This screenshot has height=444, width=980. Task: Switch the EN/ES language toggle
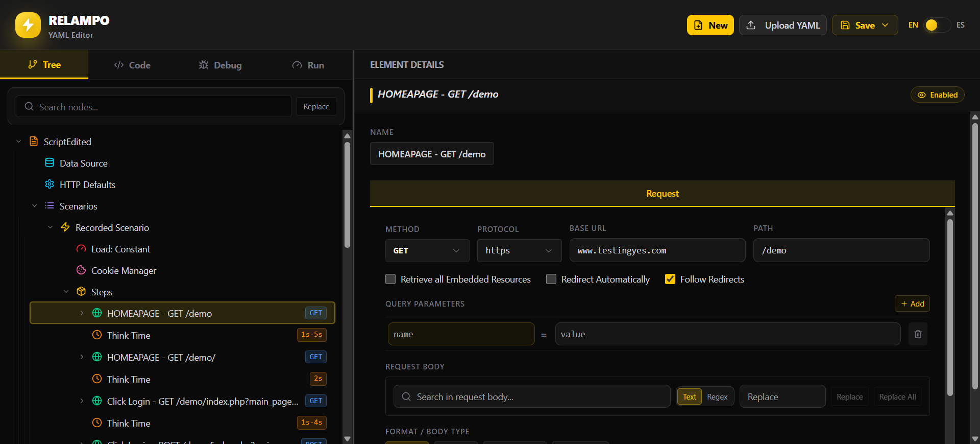click(937, 25)
